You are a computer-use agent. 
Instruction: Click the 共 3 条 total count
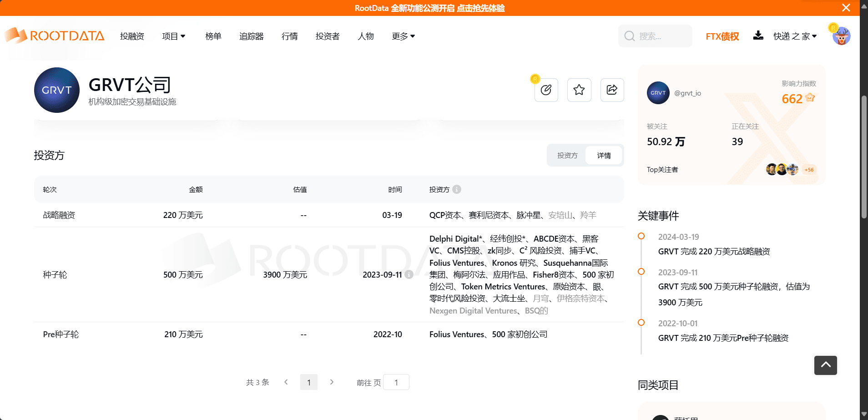coord(257,382)
